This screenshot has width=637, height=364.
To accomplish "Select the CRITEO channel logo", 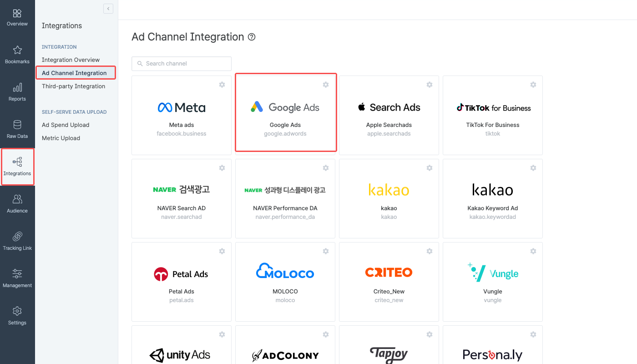I will (389, 272).
